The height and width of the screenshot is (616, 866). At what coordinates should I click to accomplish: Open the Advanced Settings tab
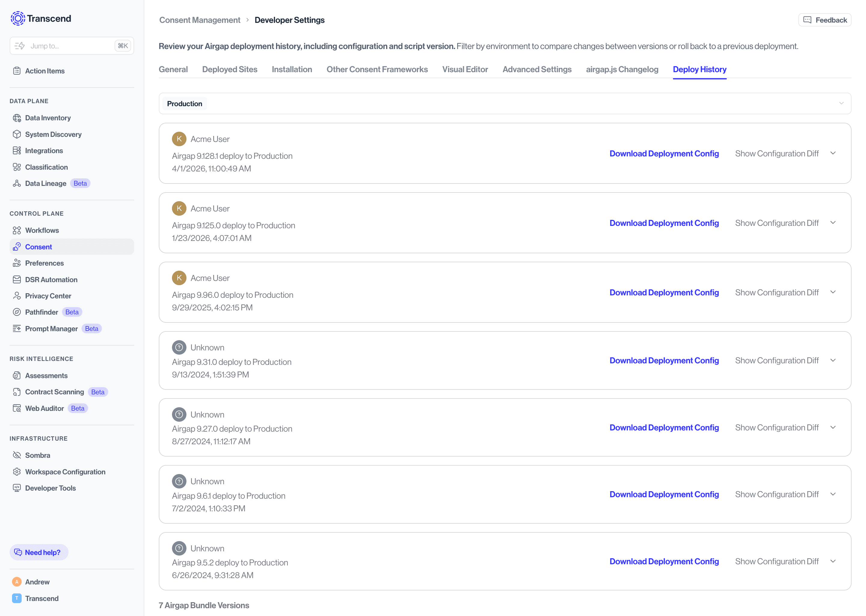point(537,69)
